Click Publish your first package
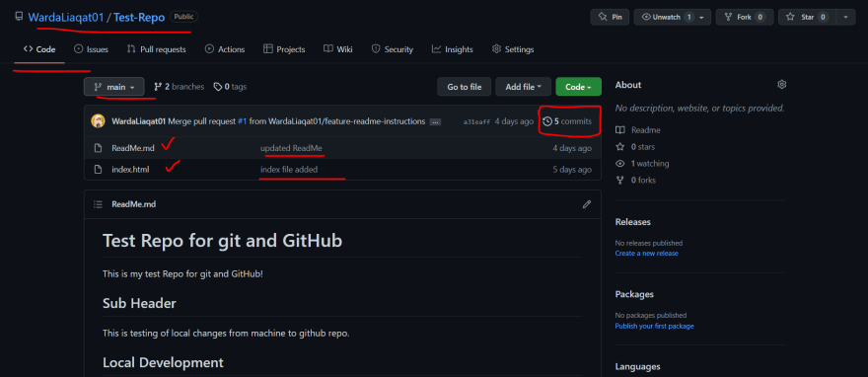868x377 pixels. (x=654, y=326)
